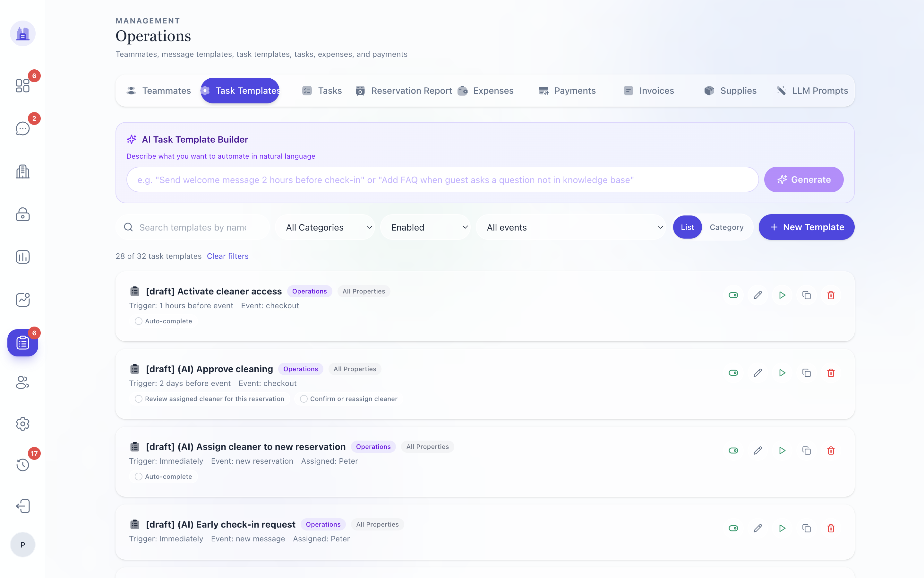924x578 pixels.
Task: Delete the Activate cleaner access template
Action: tap(831, 295)
